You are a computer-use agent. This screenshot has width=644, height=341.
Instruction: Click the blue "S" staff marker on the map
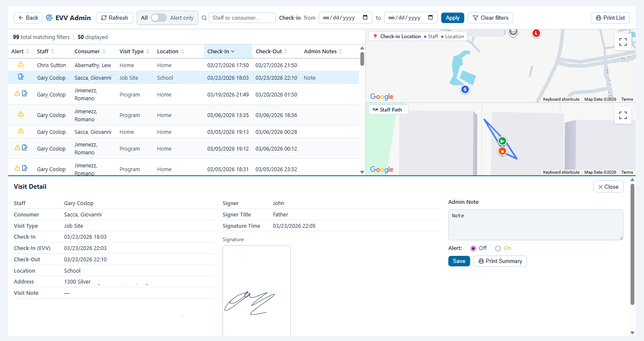[x=465, y=89]
